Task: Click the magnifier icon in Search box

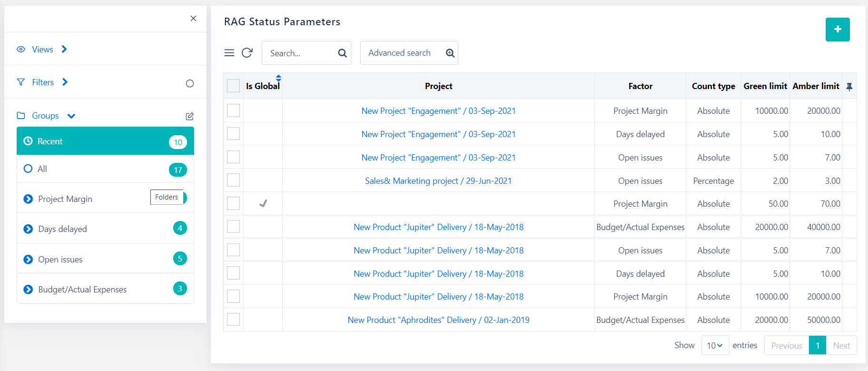Action: click(342, 53)
